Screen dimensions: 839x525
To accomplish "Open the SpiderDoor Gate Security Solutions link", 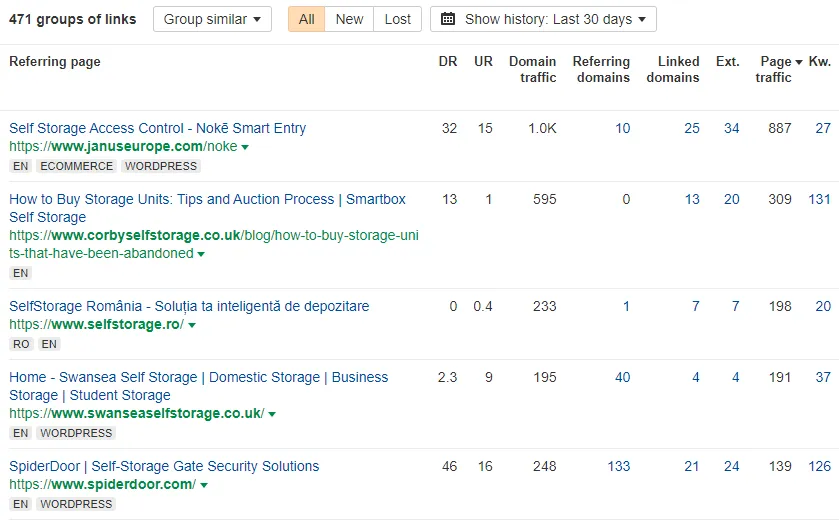I will (164, 466).
